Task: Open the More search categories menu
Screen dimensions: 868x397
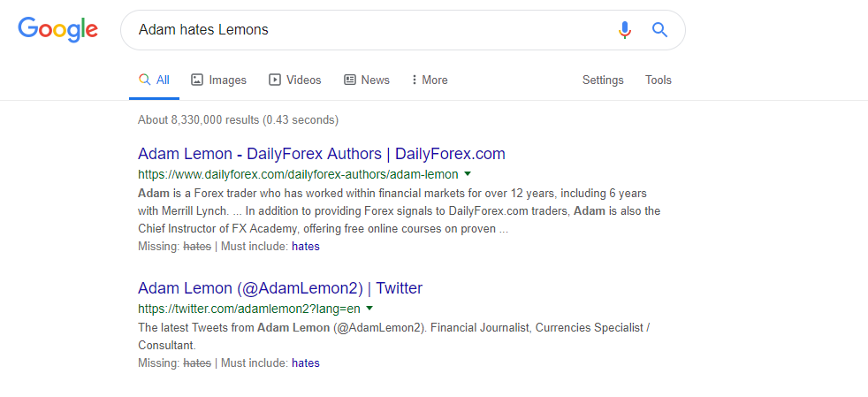Action: [x=430, y=80]
